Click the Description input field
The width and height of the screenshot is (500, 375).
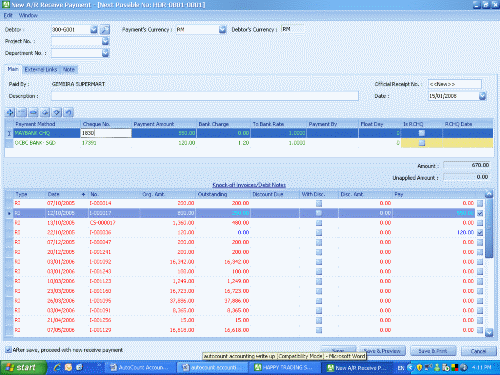[x=205, y=96]
